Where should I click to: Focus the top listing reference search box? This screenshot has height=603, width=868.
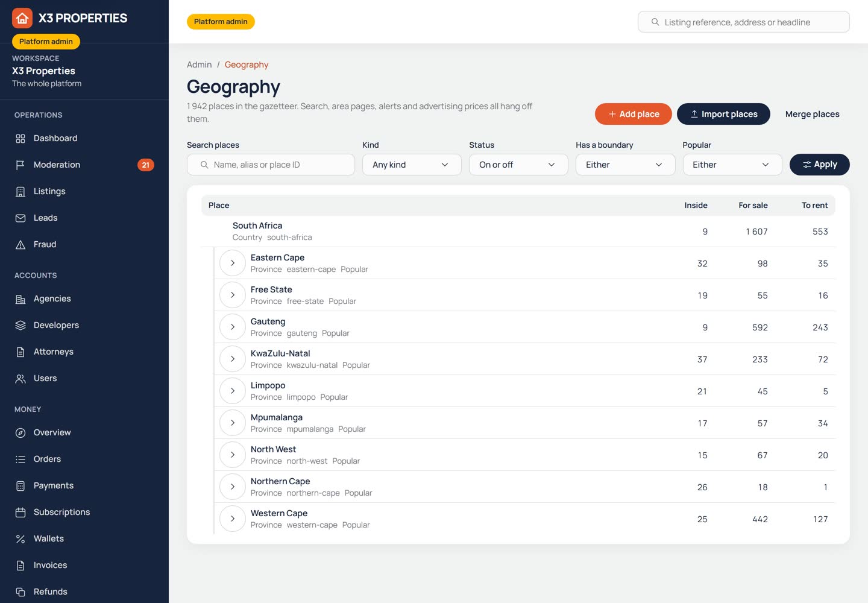coord(743,22)
